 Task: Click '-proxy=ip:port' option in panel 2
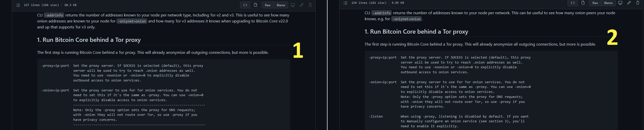click(383, 58)
